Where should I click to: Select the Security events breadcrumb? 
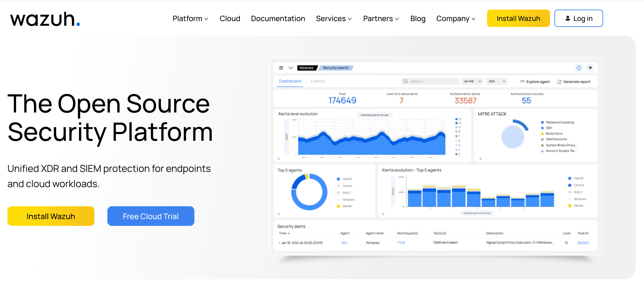[x=335, y=68]
